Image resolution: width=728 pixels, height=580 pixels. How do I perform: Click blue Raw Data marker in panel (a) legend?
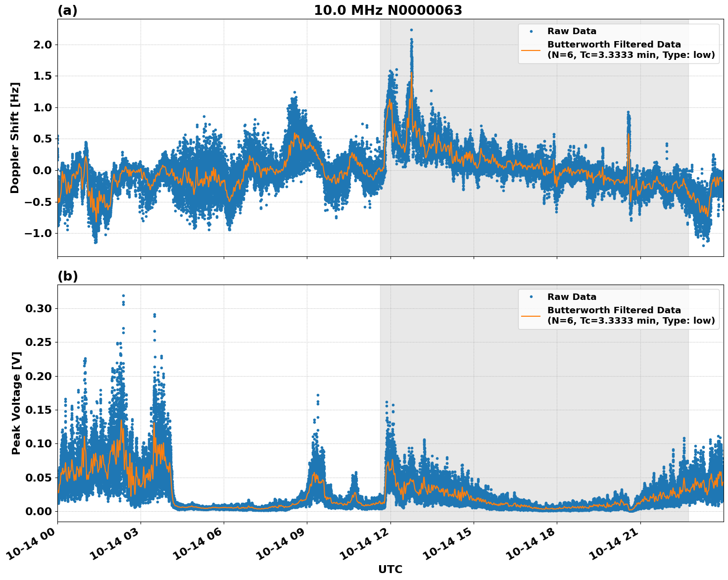[x=531, y=32]
